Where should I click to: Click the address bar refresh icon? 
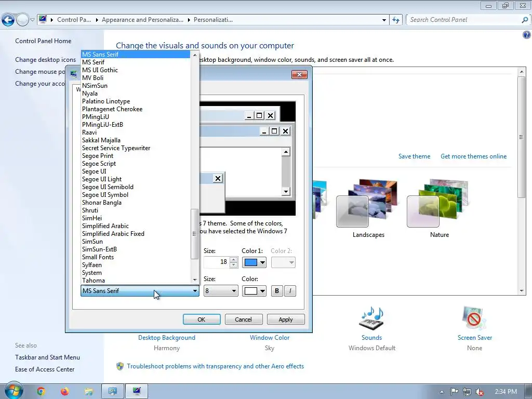(x=395, y=20)
